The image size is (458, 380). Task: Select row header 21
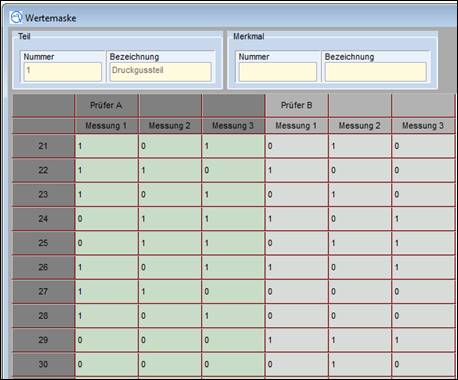coord(44,146)
